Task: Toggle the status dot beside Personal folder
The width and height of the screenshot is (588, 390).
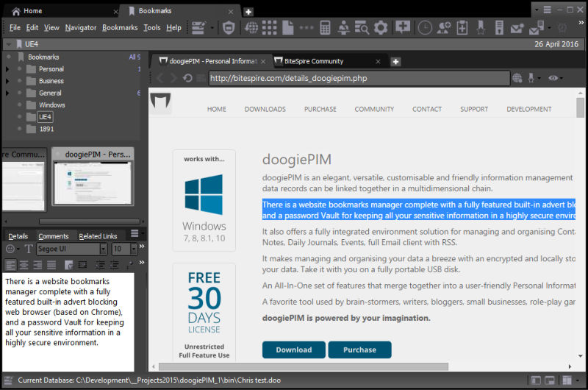Action: 19,68
